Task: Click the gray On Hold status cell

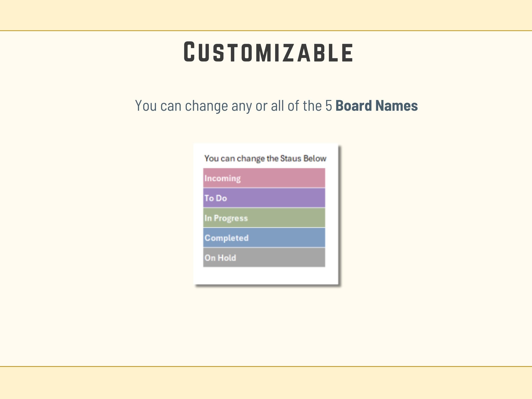Action: [264, 258]
